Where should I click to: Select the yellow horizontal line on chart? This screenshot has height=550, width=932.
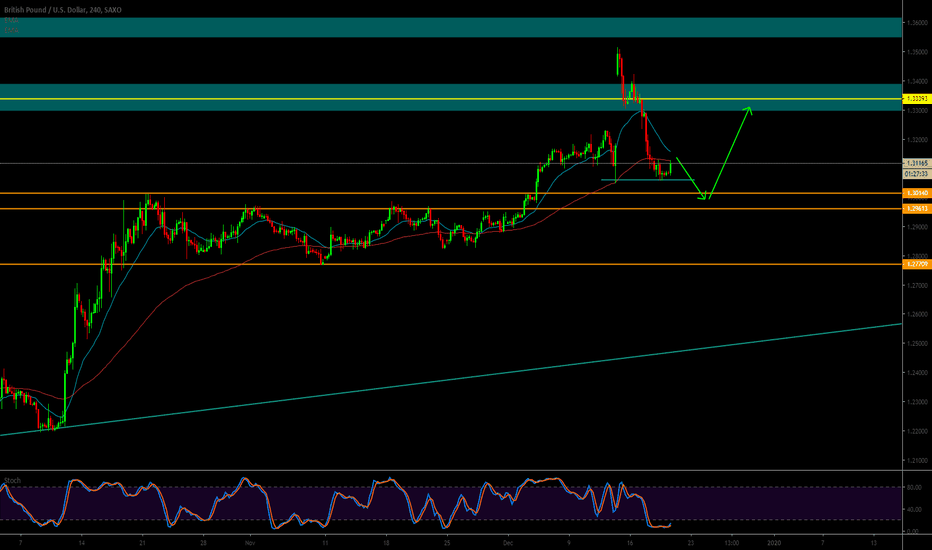300,100
